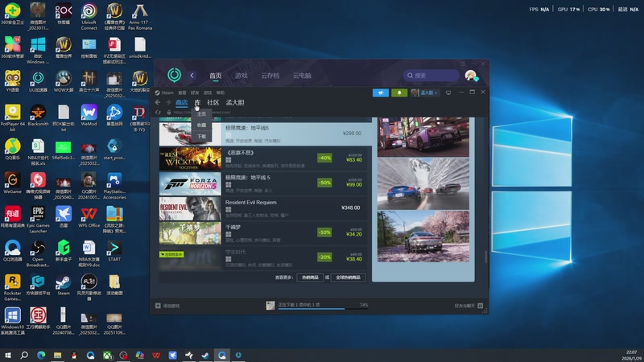This screenshot has width=644, height=362.
Task: Select WeMod desktop icon
Action: [x=89, y=115]
